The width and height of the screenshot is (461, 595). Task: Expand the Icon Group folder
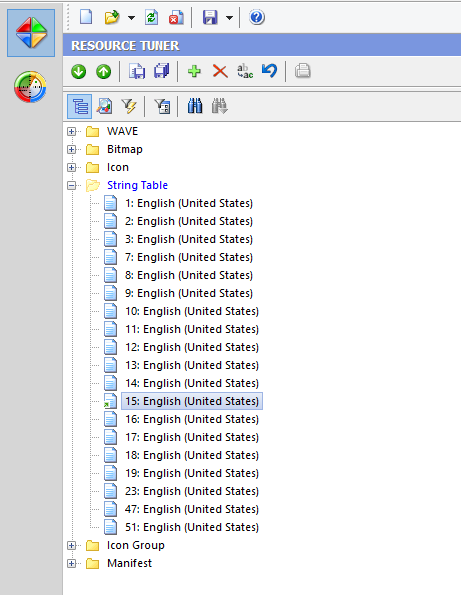[71, 546]
